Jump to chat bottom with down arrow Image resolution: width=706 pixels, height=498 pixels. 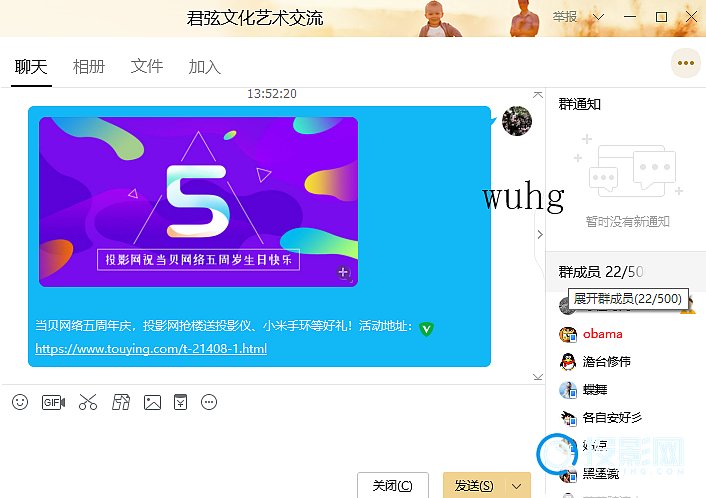(538, 376)
